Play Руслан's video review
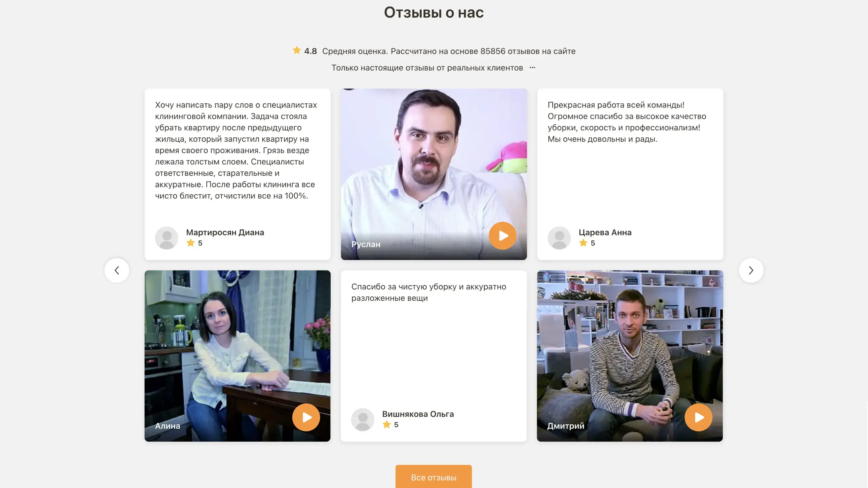Viewport: 868px width, 488px height. coord(502,236)
